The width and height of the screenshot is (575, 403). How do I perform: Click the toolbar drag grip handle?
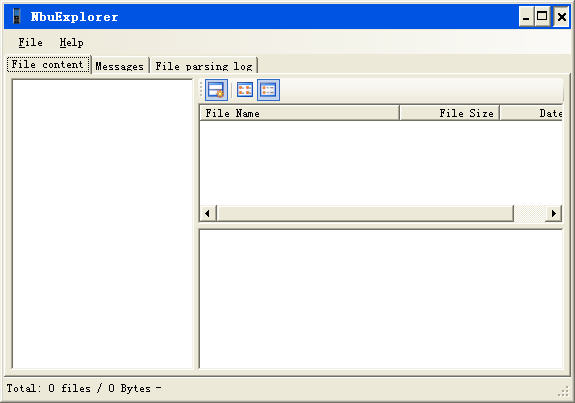pyautogui.click(x=201, y=90)
